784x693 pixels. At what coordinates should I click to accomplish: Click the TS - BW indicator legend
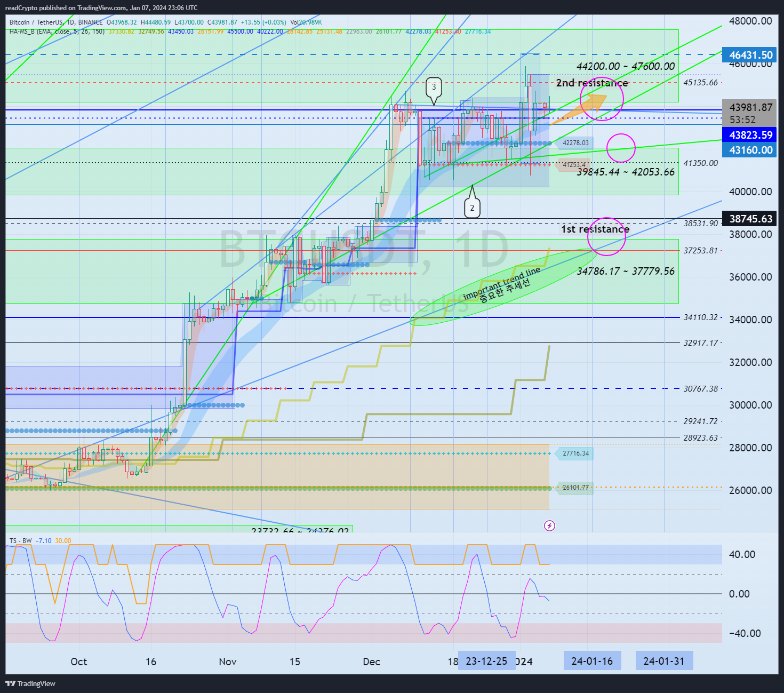(x=20, y=541)
